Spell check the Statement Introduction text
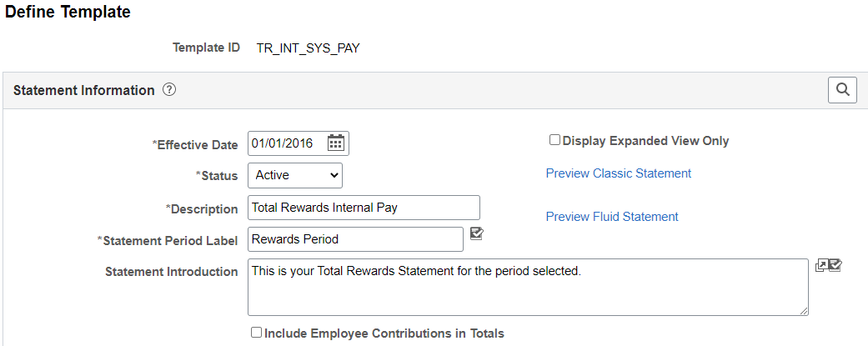868x346 pixels. (835, 266)
